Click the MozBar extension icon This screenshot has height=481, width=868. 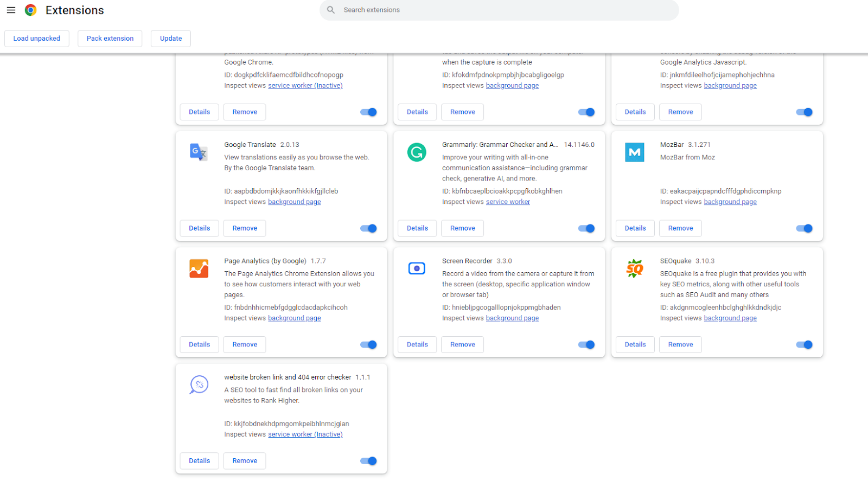pos(635,152)
